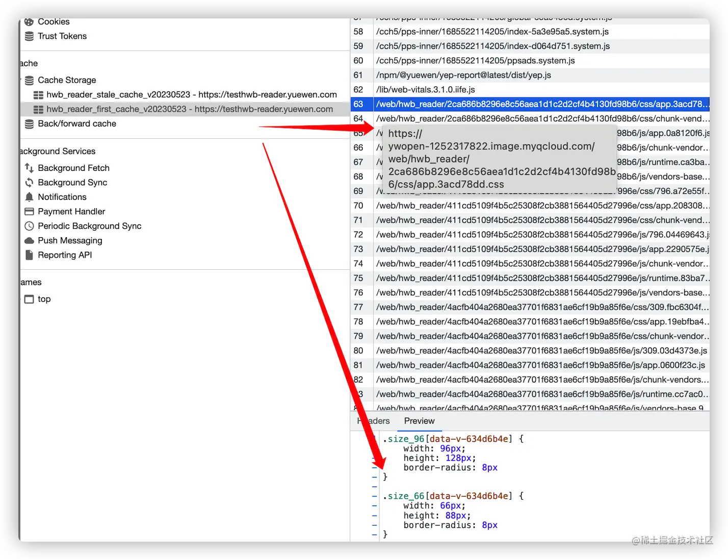The width and height of the screenshot is (728, 560).
Task: Open Payment Handler service
Action: [x=71, y=211]
